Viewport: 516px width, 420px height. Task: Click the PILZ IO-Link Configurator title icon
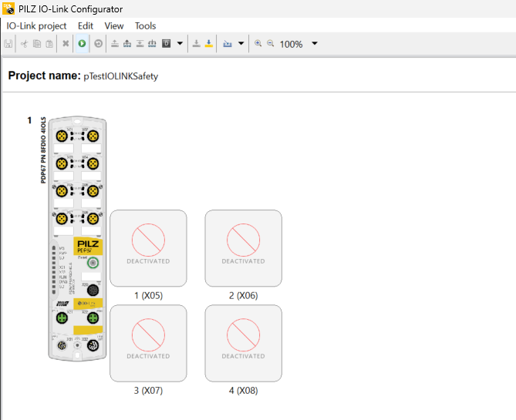8,8
